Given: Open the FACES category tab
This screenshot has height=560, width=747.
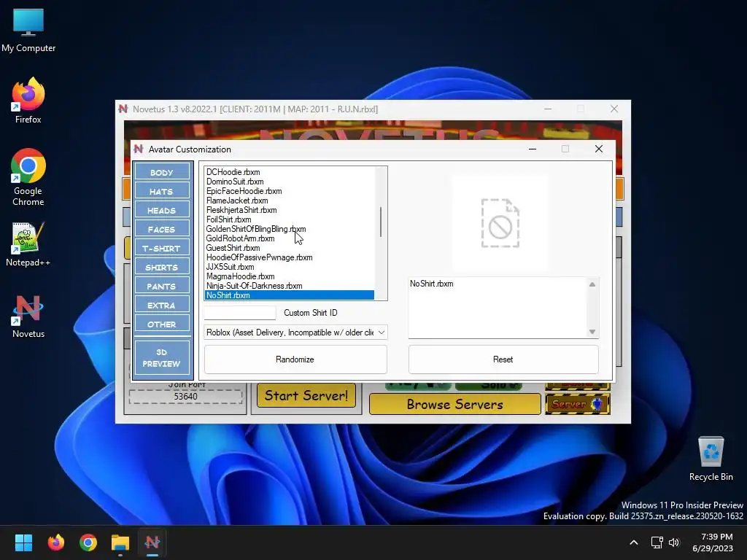Looking at the screenshot, I should [162, 229].
